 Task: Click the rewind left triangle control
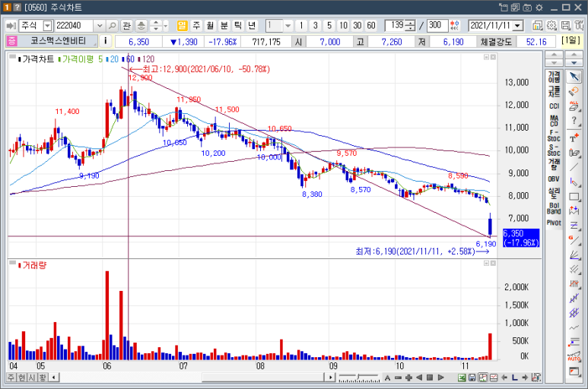point(419,378)
